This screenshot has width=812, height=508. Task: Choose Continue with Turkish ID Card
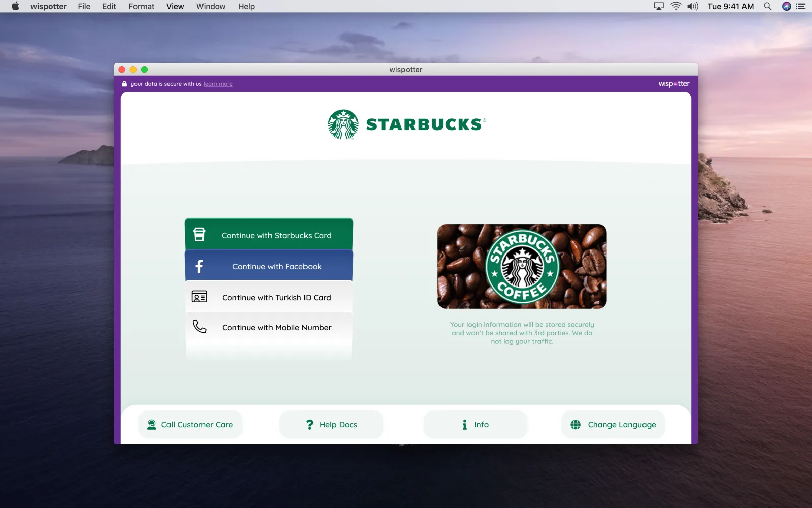pos(269,297)
